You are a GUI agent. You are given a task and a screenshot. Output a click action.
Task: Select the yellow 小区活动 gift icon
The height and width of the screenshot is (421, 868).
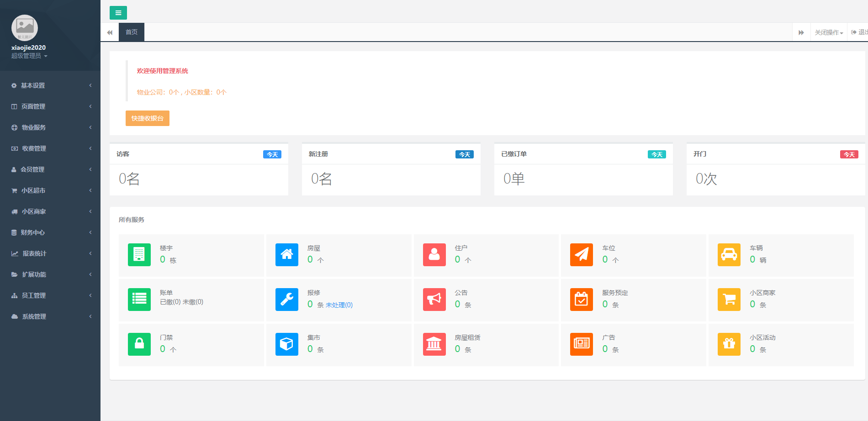[729, 344]
